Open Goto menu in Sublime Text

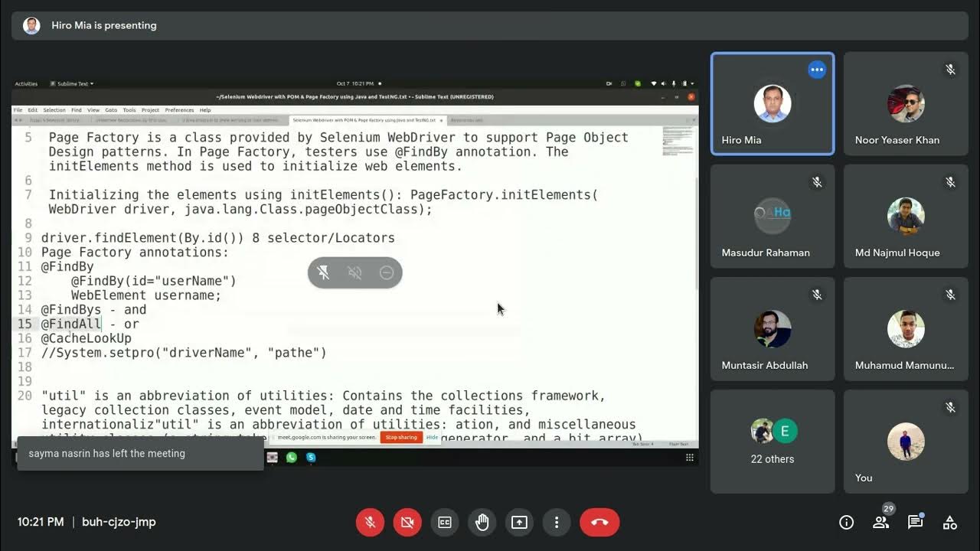(x=111, y=110)
